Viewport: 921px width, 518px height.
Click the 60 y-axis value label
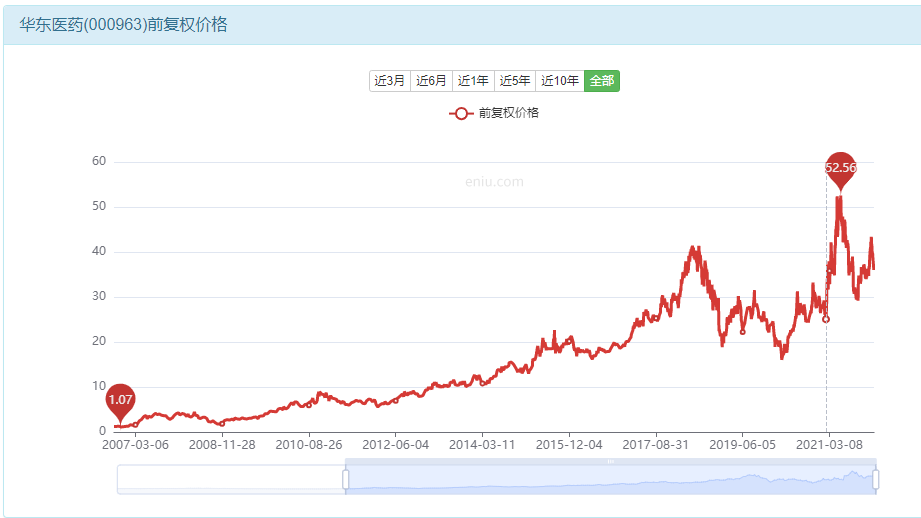point(99,162)
